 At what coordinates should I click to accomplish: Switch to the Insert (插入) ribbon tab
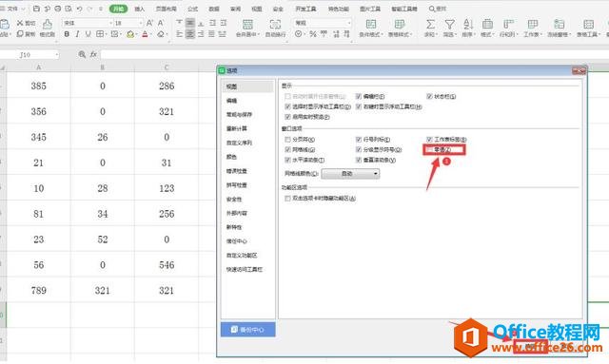(x=139, y=9)
